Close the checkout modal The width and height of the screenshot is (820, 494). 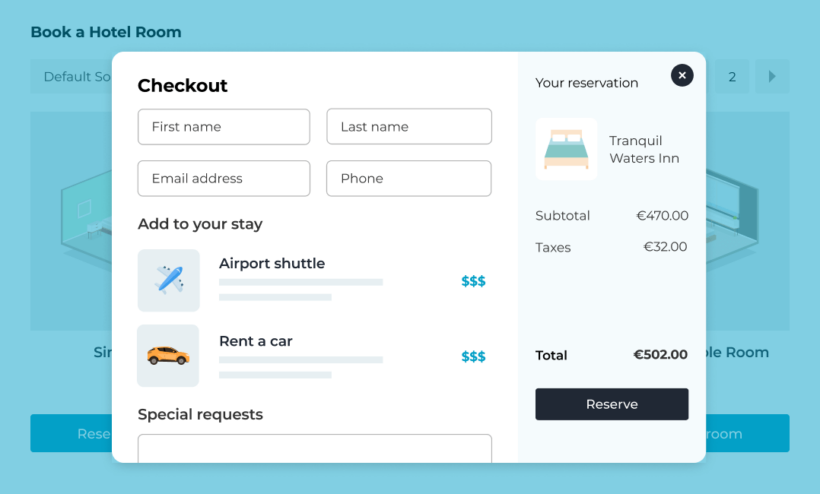[681, 75]
